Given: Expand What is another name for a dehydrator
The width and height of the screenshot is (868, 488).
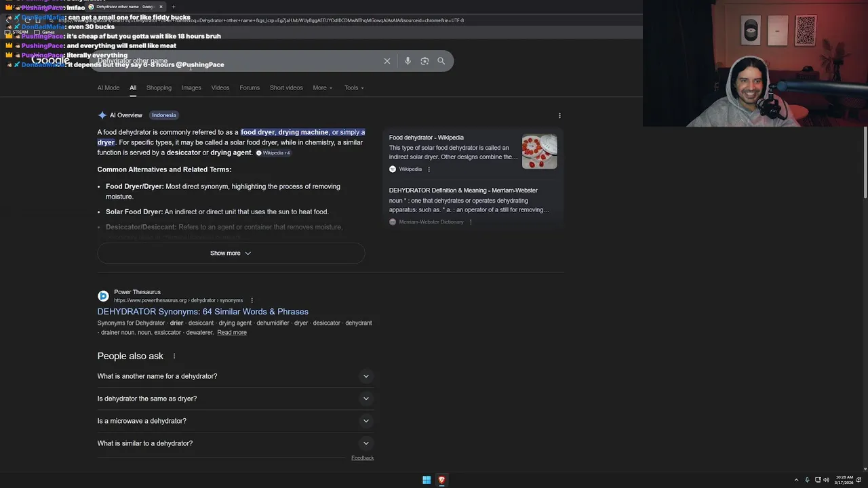Looking at the screenshot, I should [235, 376].
